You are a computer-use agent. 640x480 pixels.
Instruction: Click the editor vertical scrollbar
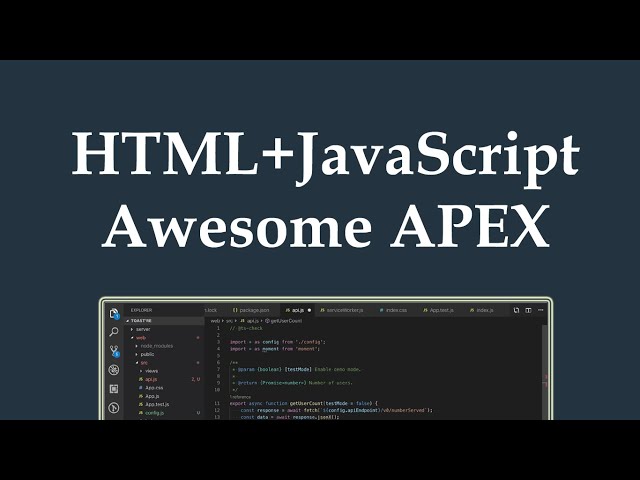pos(544,371)
